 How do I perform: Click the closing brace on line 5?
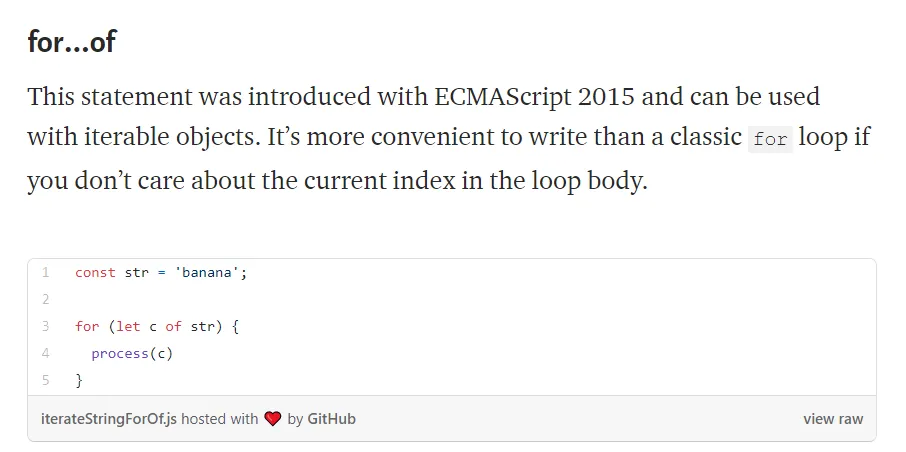[79, 380]
